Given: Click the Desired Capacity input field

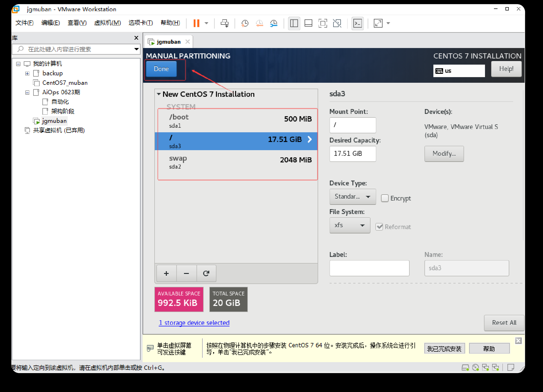Looking at the screenshot, I should tap(353, 153).
